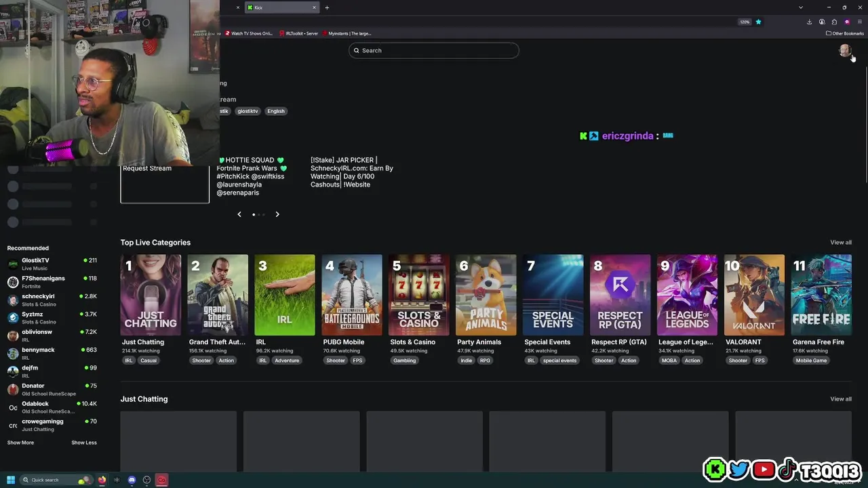
Task: Open the Firefox account icon
Action: click(x=822, y=22)
